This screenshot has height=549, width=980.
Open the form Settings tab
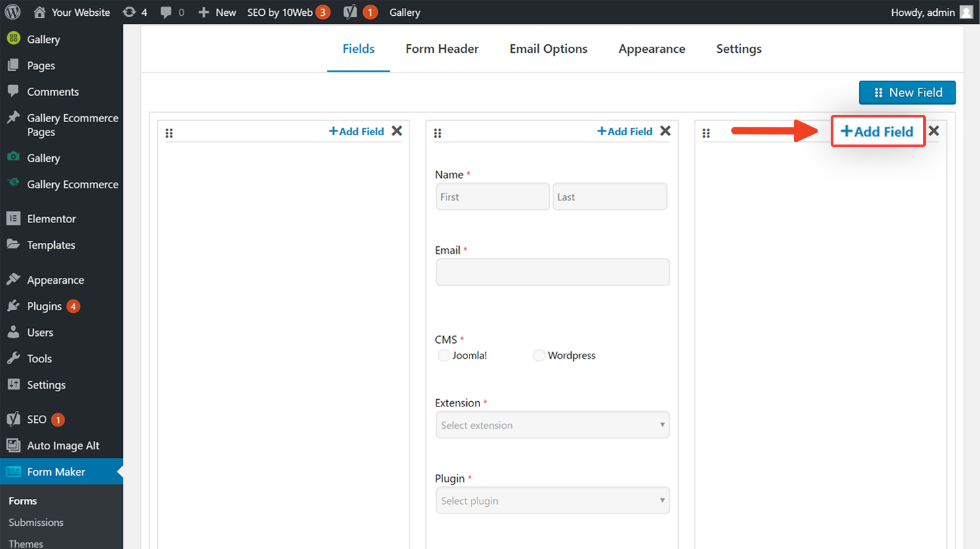click(739, 49)
